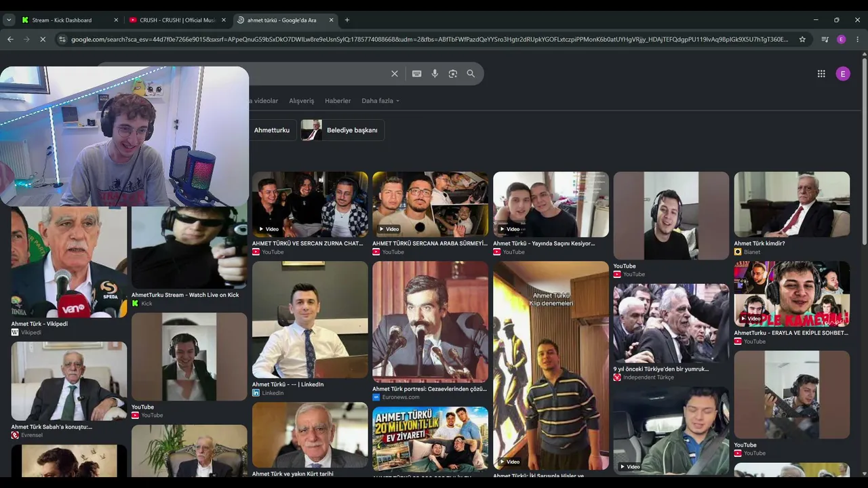Open the Klip denemeleri video thumbnail
Screen dimensions: 868x488
(x=551, y=366)
